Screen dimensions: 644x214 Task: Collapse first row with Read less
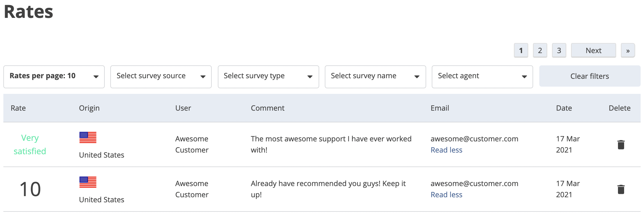point(446,150)
